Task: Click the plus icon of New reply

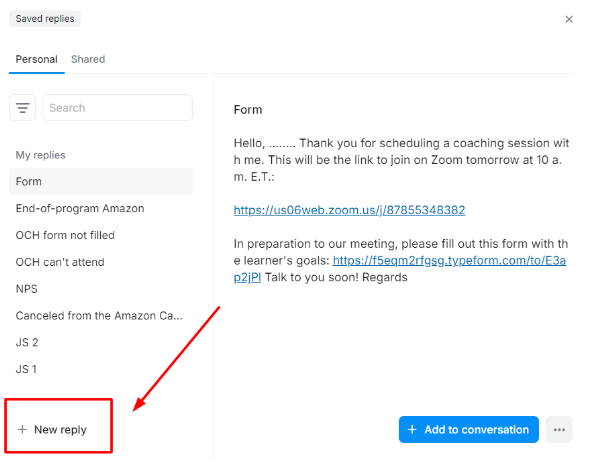Action: pos(22,430)
